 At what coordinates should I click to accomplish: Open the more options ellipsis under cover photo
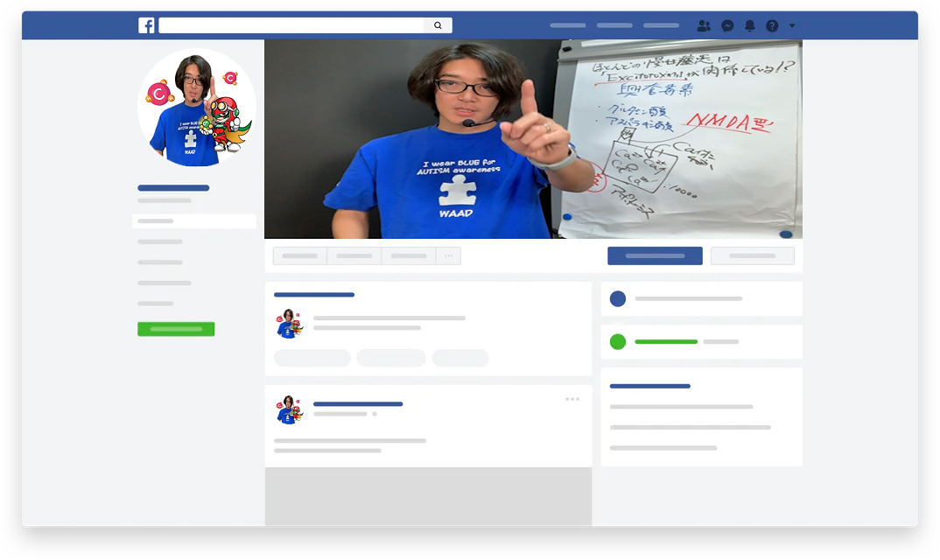point(448,256)
